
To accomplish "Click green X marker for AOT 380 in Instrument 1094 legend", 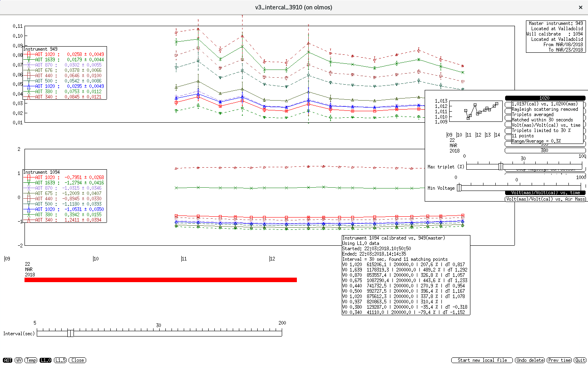I will [29, 215].
